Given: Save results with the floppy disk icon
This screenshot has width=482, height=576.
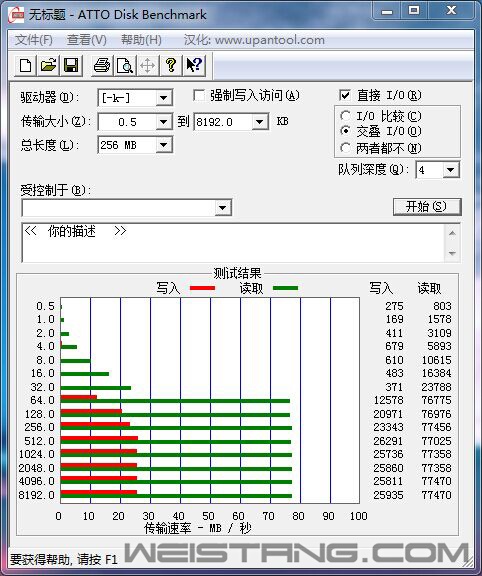Looking at the screenshot, I should (x=71, y=66).
